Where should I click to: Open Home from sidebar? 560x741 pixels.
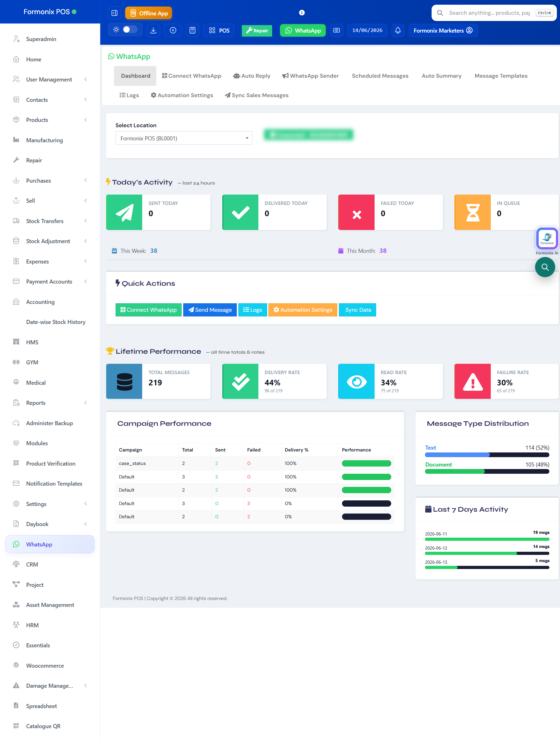[x=50, y=59]
